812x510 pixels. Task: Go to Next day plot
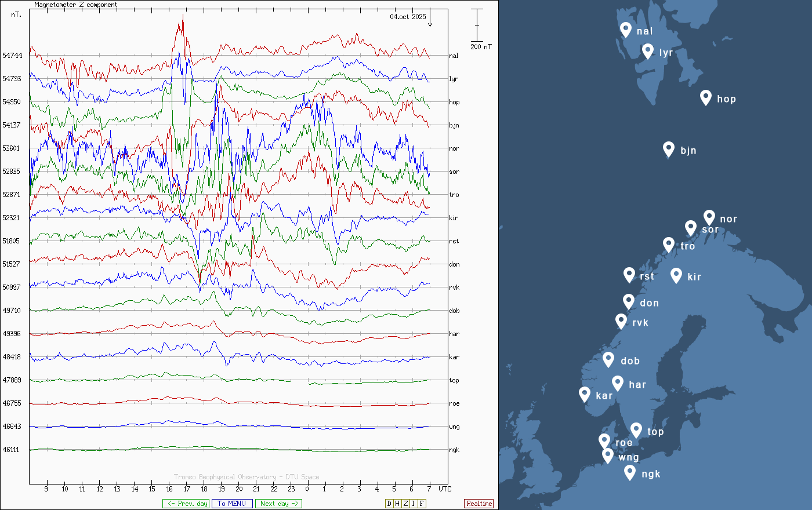tap(278, 504)
